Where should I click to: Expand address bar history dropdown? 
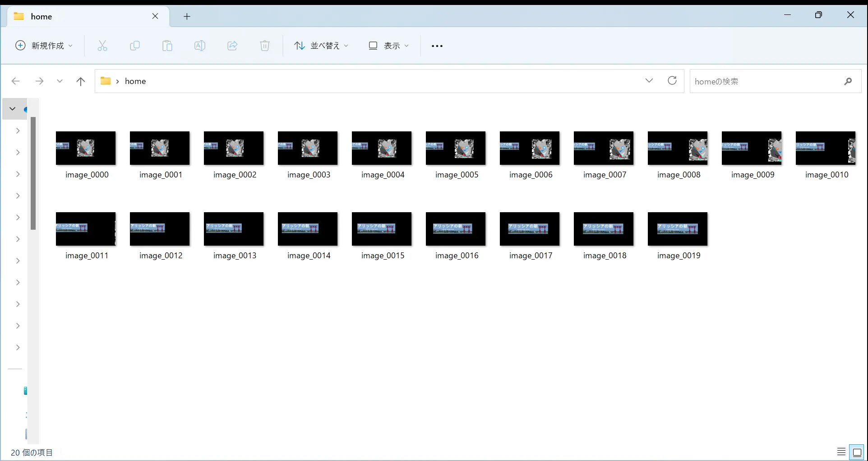pyautogui.click(x=649, y=81)
